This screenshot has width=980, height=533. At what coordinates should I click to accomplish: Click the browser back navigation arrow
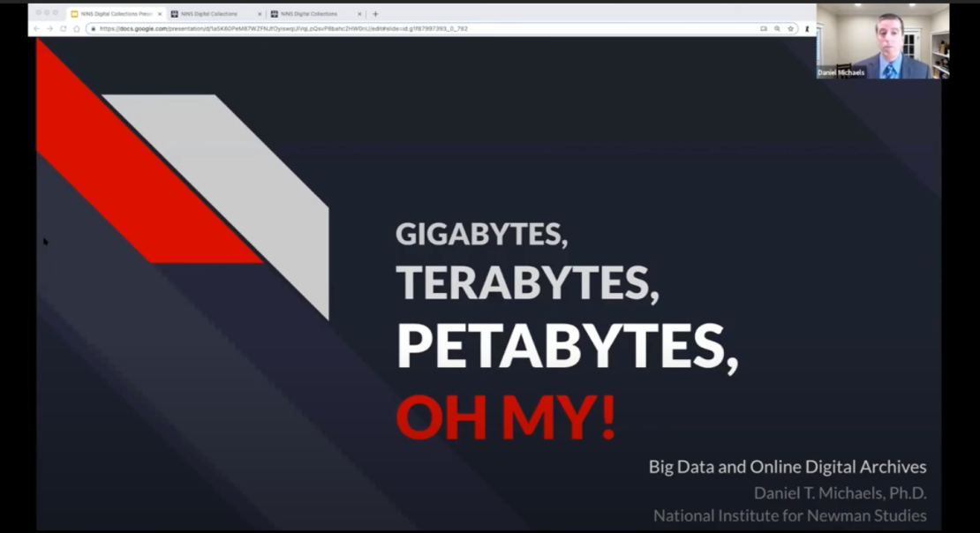tap(36, 27)
